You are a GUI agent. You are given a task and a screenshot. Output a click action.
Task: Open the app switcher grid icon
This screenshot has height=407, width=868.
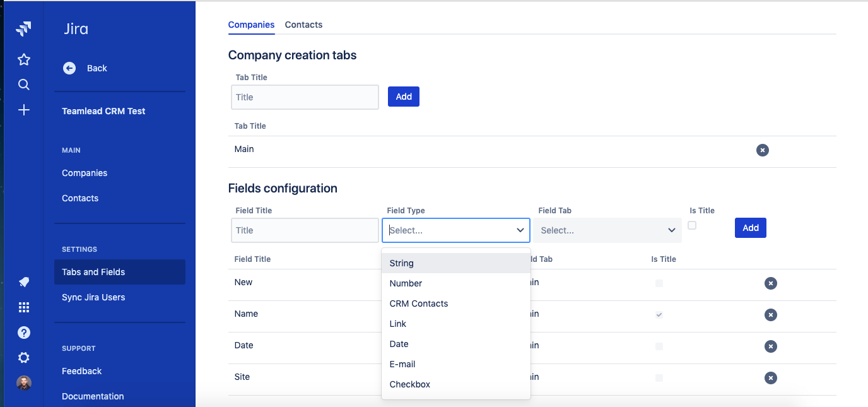24,307
